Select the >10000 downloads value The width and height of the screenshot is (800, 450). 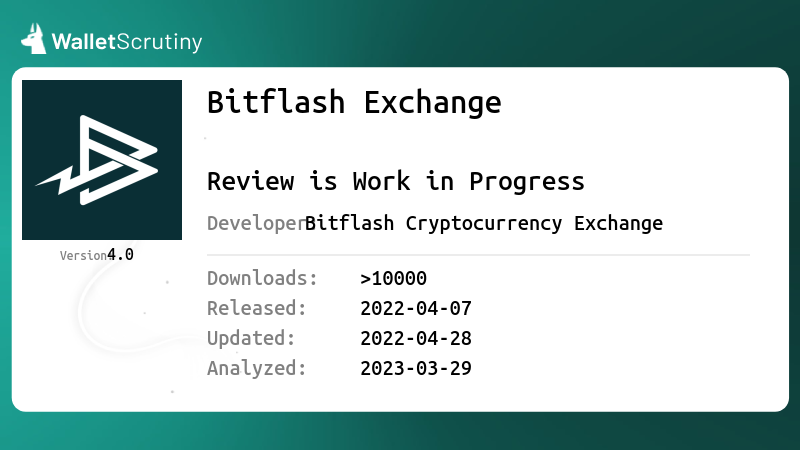[393, 279]
